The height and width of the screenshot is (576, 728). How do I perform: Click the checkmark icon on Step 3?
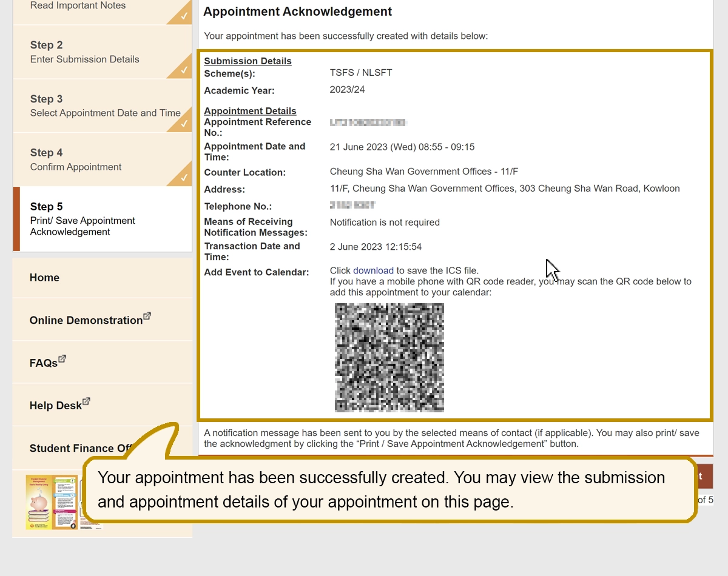(x=184, y=124)
